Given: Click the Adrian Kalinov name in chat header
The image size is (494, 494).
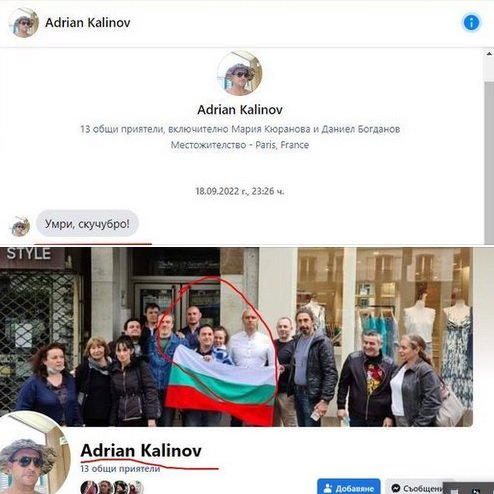Looking at the screenshot, I should coord(88,23).
